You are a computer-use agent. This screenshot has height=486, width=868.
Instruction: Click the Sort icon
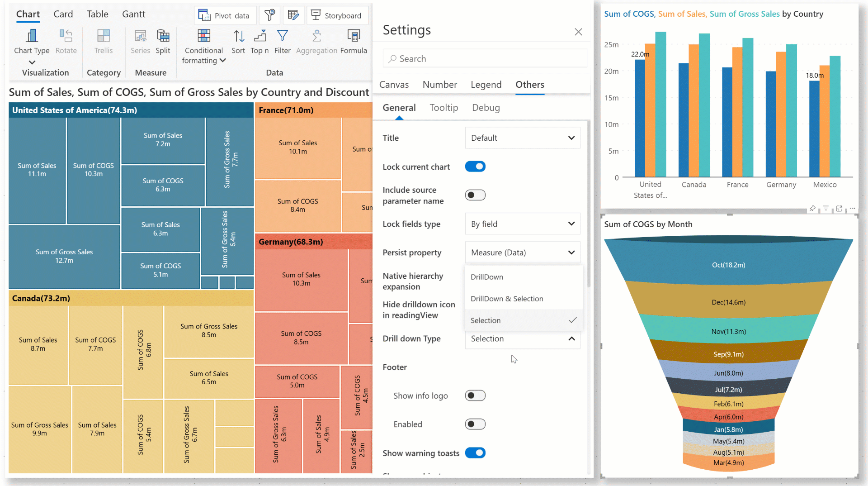pyautogui.click(x=238, y=36)
